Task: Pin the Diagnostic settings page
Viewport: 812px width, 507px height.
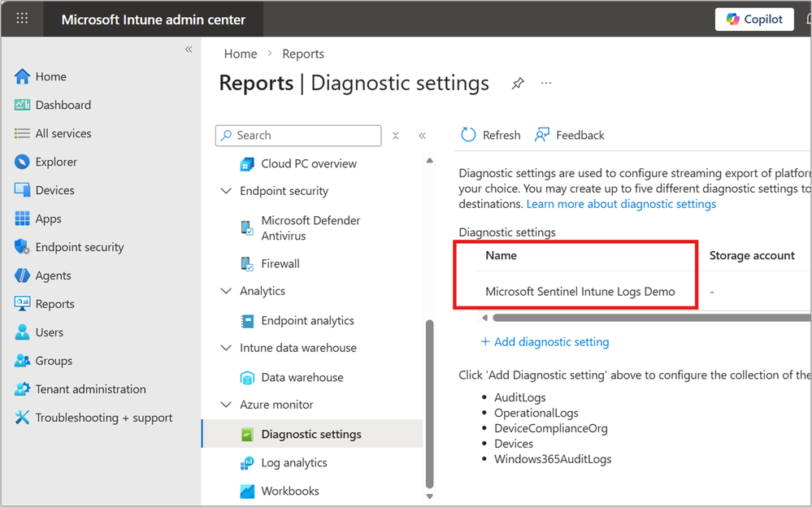Action: pos(518,83)
